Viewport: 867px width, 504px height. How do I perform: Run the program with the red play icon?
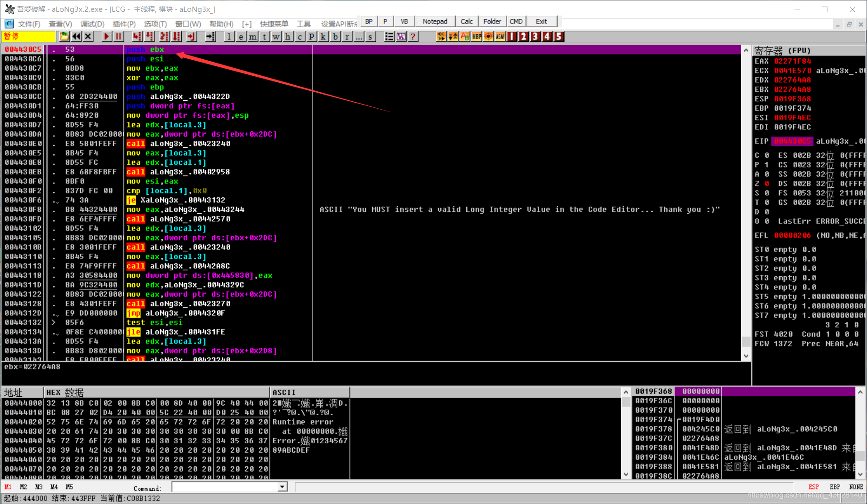(x=106, y=36)
